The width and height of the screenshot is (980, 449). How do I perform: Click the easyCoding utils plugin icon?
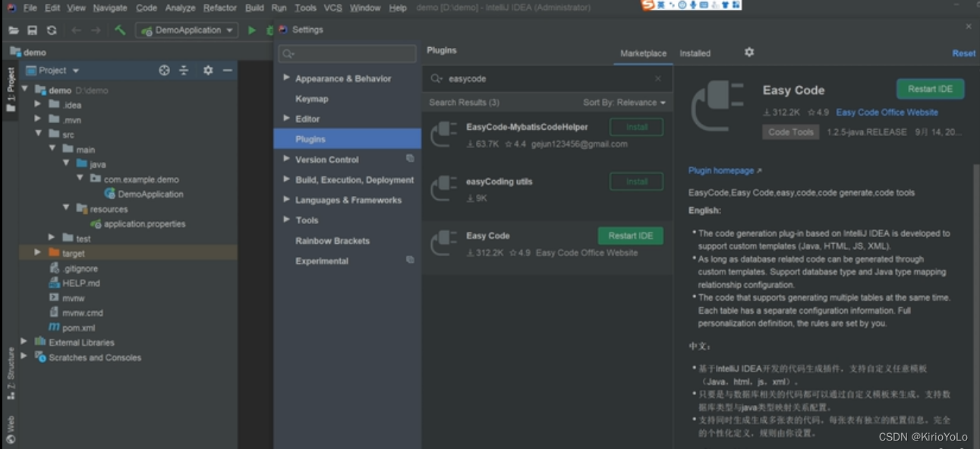(x=444, y=188)
